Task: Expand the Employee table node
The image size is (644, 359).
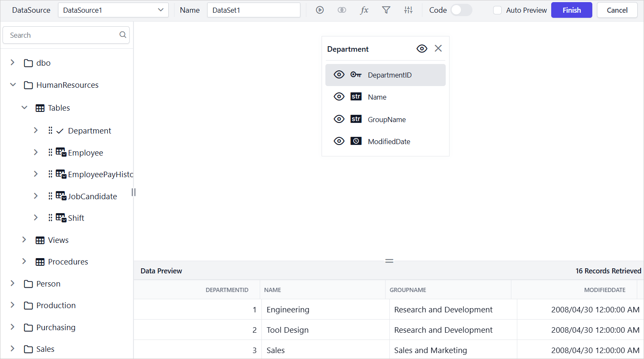Action: coord(36,152)
